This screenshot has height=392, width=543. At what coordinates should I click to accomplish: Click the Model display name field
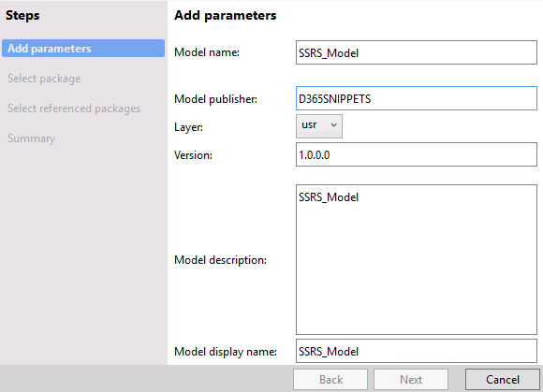(x=417, y=351)
